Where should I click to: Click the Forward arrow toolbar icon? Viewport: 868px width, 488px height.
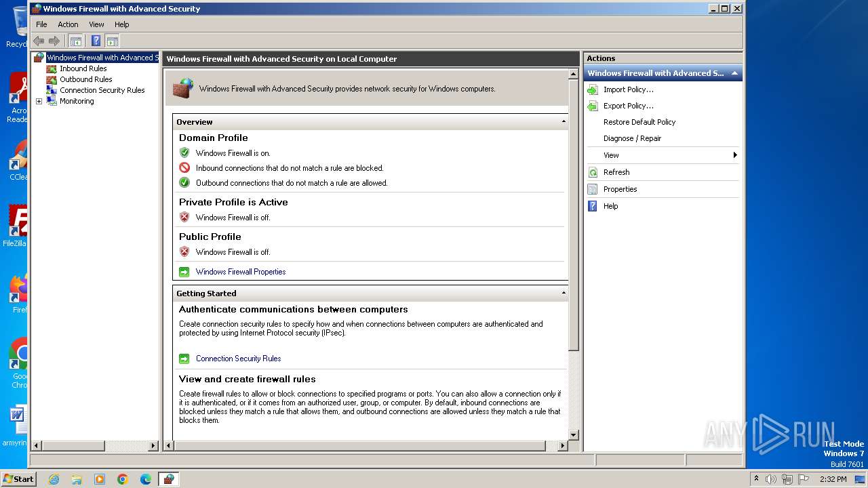pyautogui.click(x=54, y=41)
